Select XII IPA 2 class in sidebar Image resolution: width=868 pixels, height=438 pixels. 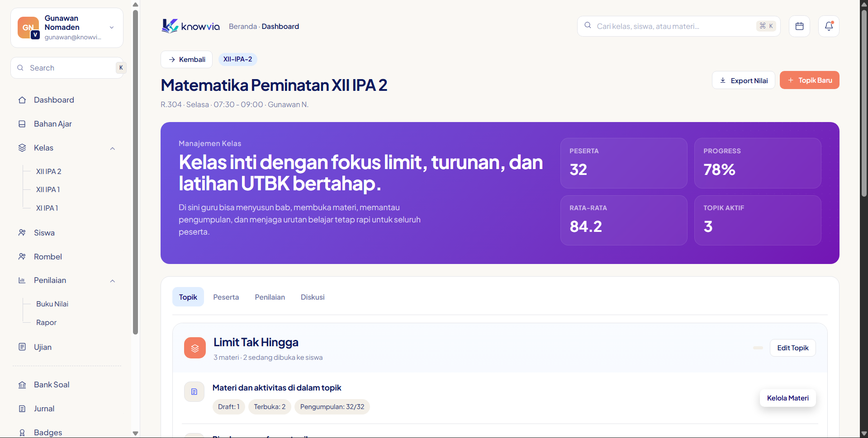pyautogui.click(x=49, y=171)
